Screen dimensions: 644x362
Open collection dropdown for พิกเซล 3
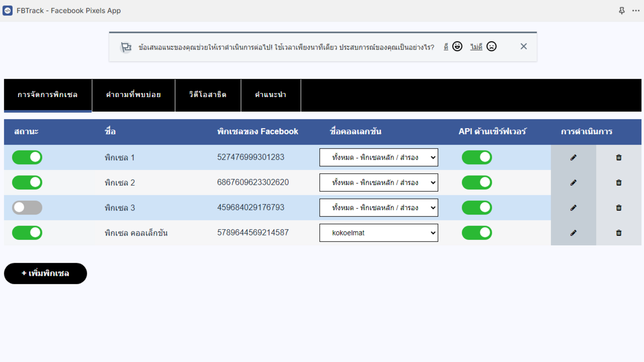click(x=379, y=208)
